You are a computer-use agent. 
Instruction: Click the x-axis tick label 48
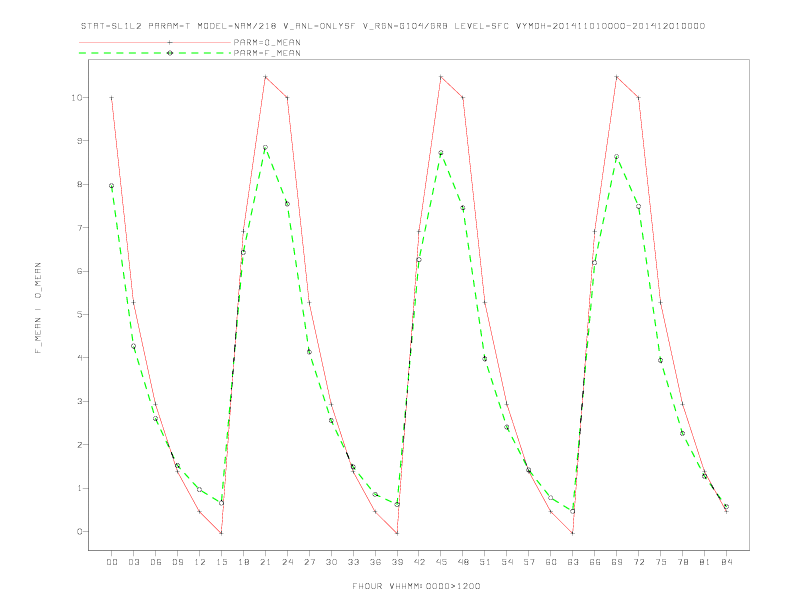[x=463, y=562]
